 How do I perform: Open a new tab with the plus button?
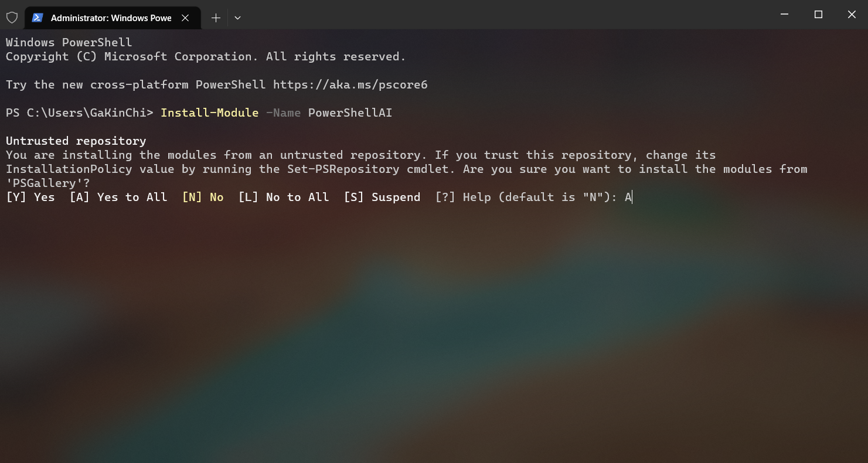click(216, 18)
